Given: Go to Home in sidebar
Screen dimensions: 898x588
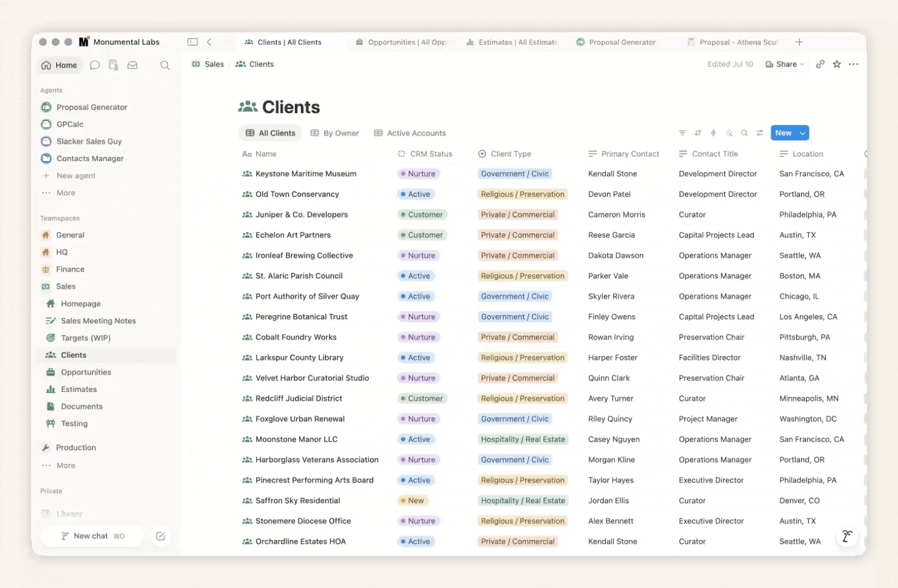Looking at the screenshot, I should pos(59,65).
